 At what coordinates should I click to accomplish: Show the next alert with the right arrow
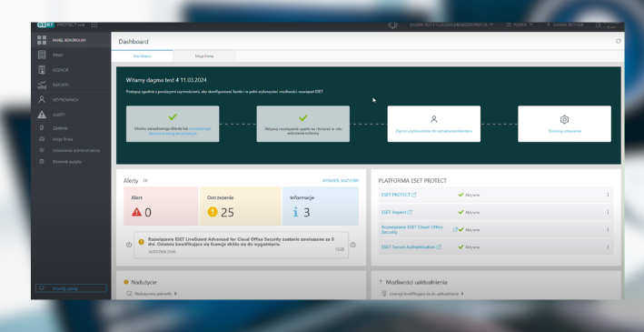(352, 245)
